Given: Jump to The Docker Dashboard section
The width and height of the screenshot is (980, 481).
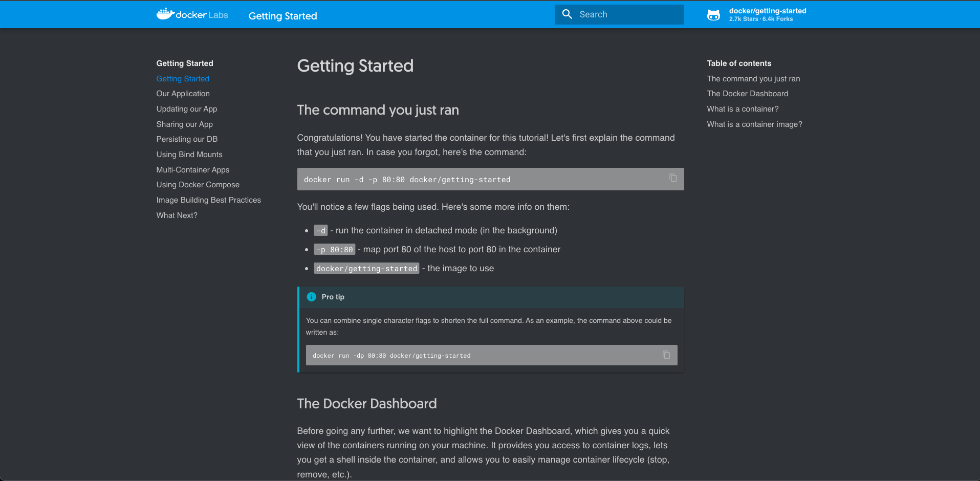Looking at the screenshot, I should 747,94.
